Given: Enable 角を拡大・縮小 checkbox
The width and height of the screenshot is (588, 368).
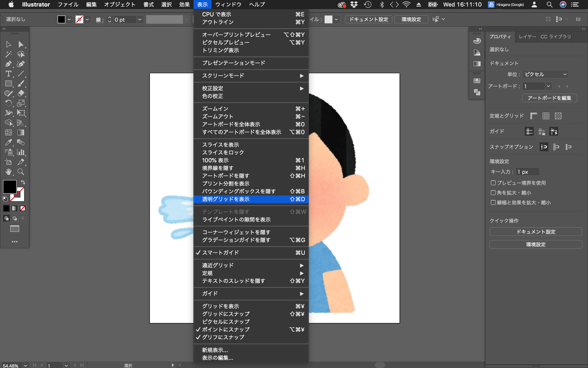Looking at the screenshot, I should (493, 193).
